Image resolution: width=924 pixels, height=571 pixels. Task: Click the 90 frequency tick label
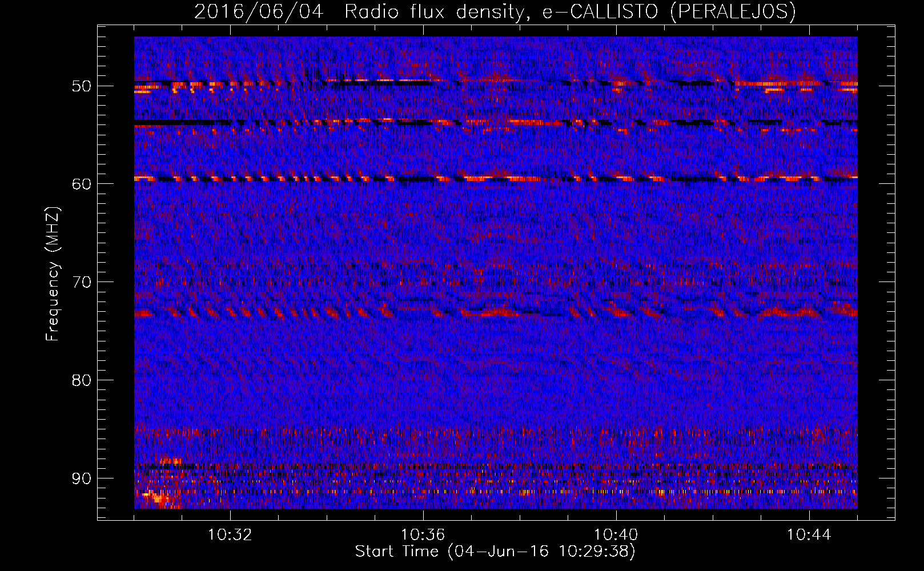tap(81, 478)
